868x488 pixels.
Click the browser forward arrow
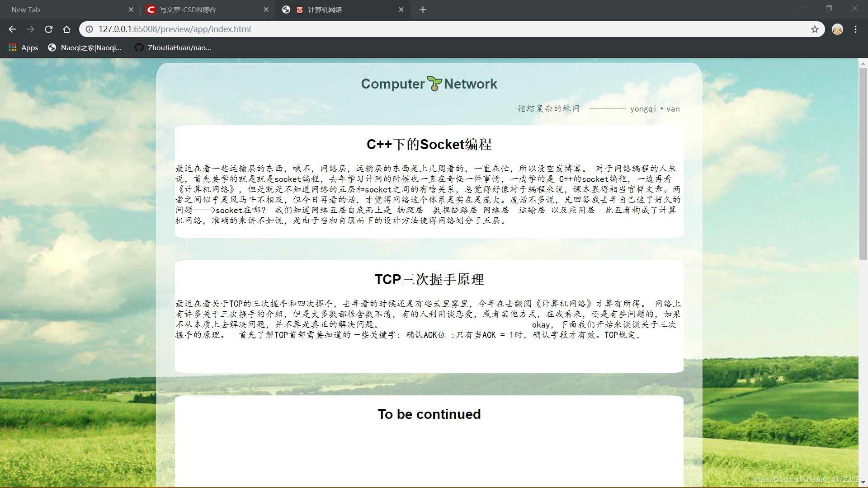[30, 29]
